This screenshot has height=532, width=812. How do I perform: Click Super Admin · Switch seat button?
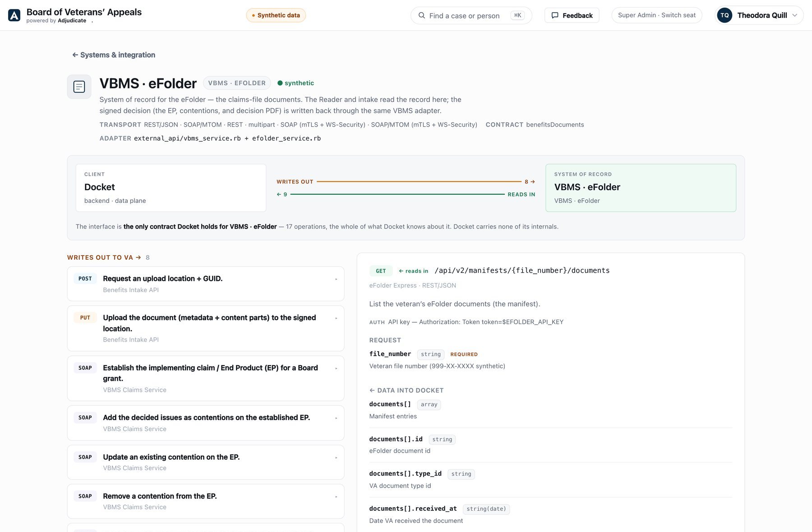656,15
